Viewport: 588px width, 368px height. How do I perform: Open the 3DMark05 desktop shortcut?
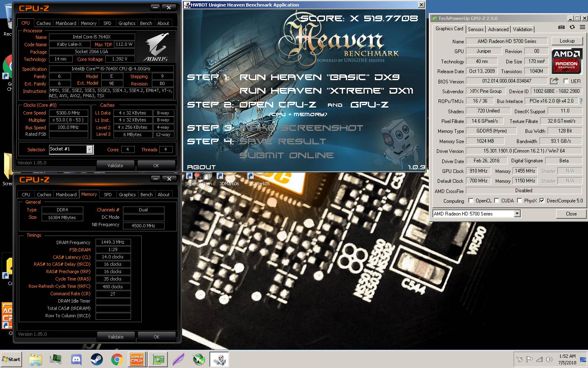point(259,179)
